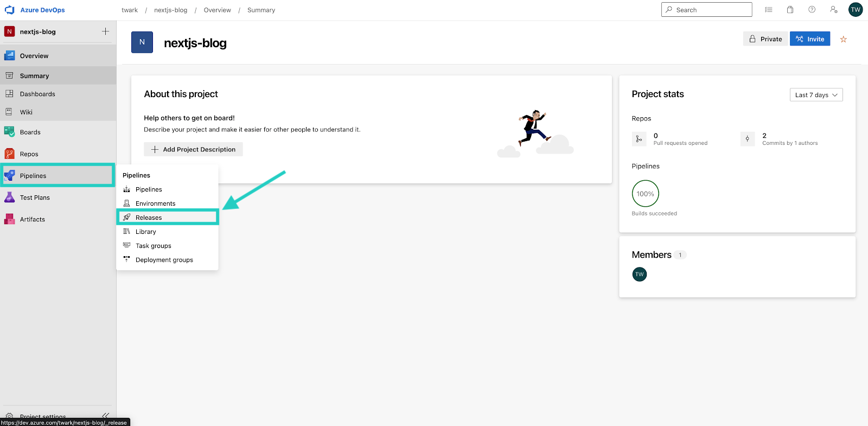Click the Releases rocket icon
868x426 pixels.
[x=126, y=217]
